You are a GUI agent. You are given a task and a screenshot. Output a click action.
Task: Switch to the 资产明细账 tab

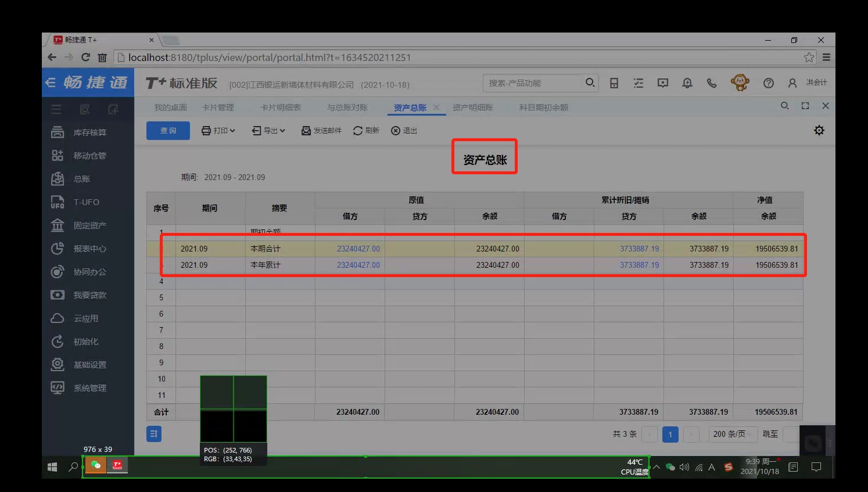(x=473, y=107)
